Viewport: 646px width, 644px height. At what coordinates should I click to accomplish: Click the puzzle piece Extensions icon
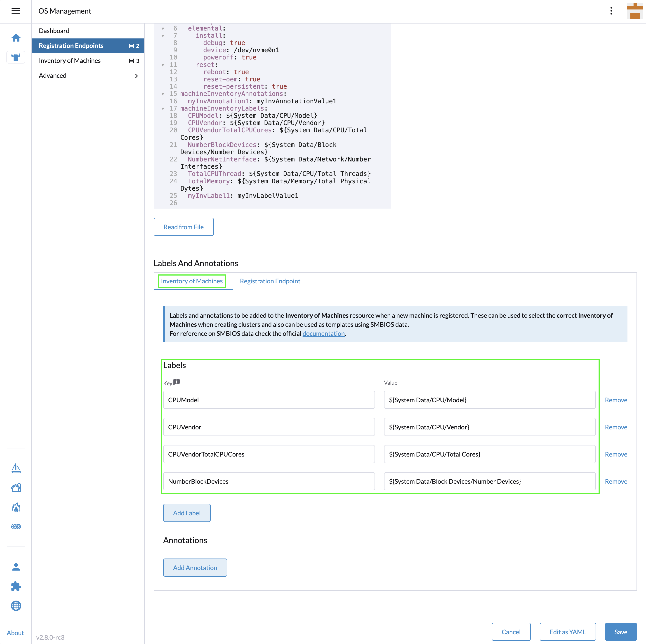[16, 586]
